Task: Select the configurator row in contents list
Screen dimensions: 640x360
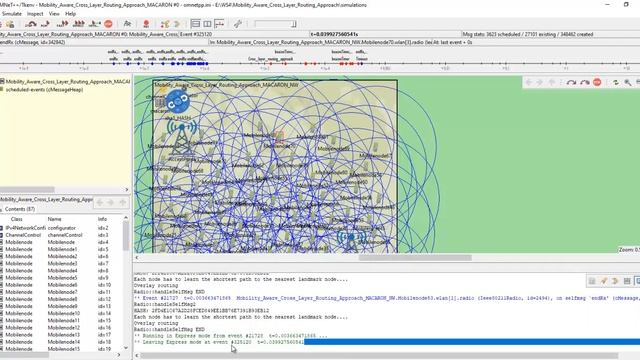Action: point(61,228)
